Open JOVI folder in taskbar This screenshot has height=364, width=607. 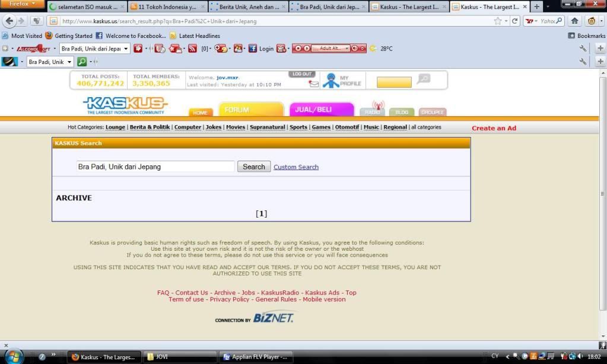pyautogui.click(x=180, y=357)
